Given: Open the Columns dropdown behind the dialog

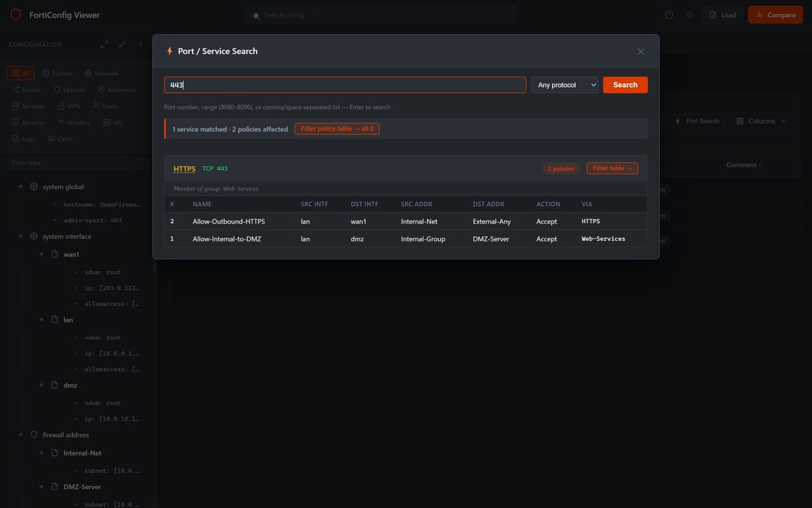Looking at the screenshot, I should pyautogui.click(x=761, y=121).
